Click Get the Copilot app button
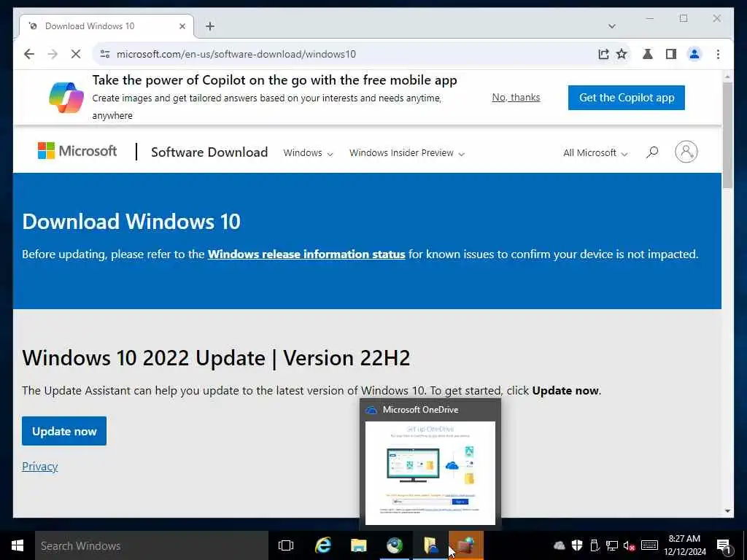 627,98
